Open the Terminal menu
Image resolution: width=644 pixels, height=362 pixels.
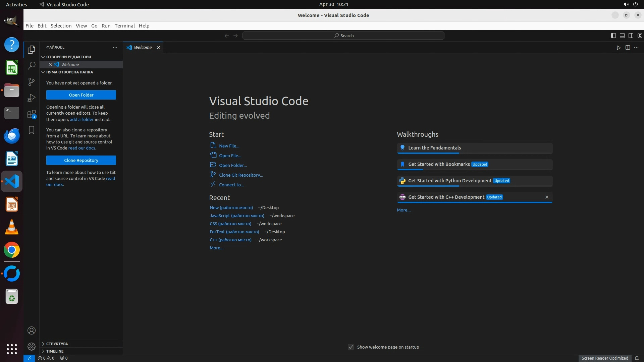(124, 26)
